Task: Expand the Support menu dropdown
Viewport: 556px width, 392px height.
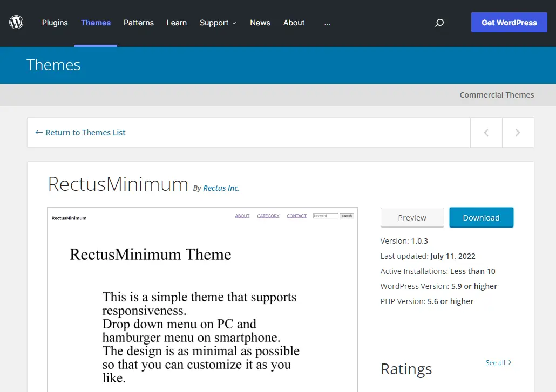Action: pos(218,23)
